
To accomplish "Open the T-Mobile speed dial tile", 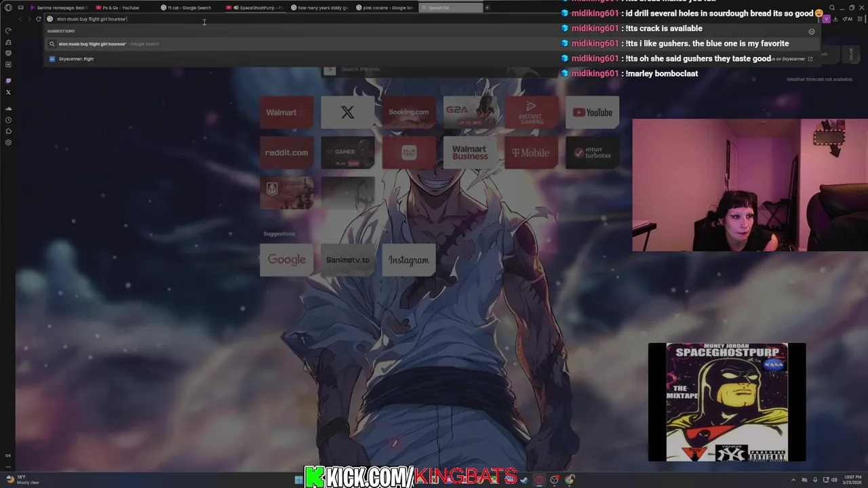I will click(x=531, y=152).
